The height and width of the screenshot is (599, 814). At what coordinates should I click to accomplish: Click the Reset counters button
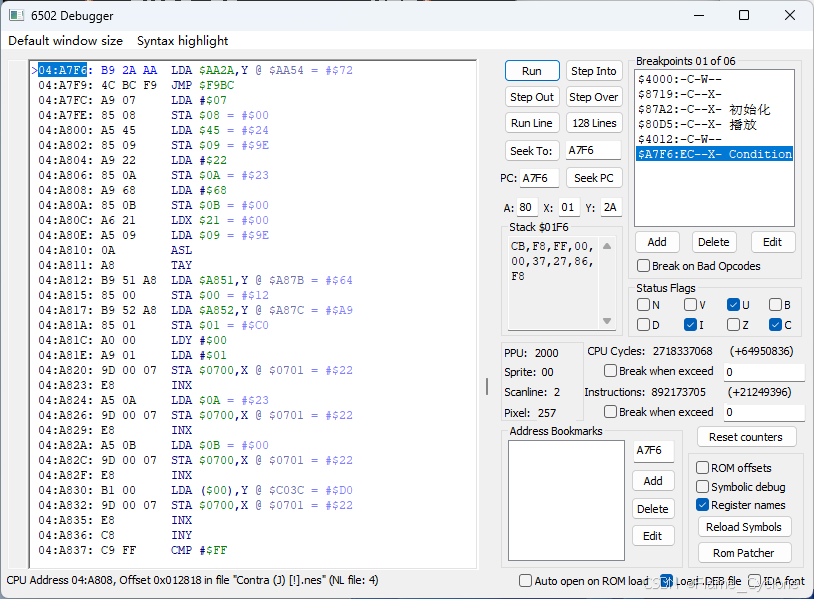pos(746,437)
